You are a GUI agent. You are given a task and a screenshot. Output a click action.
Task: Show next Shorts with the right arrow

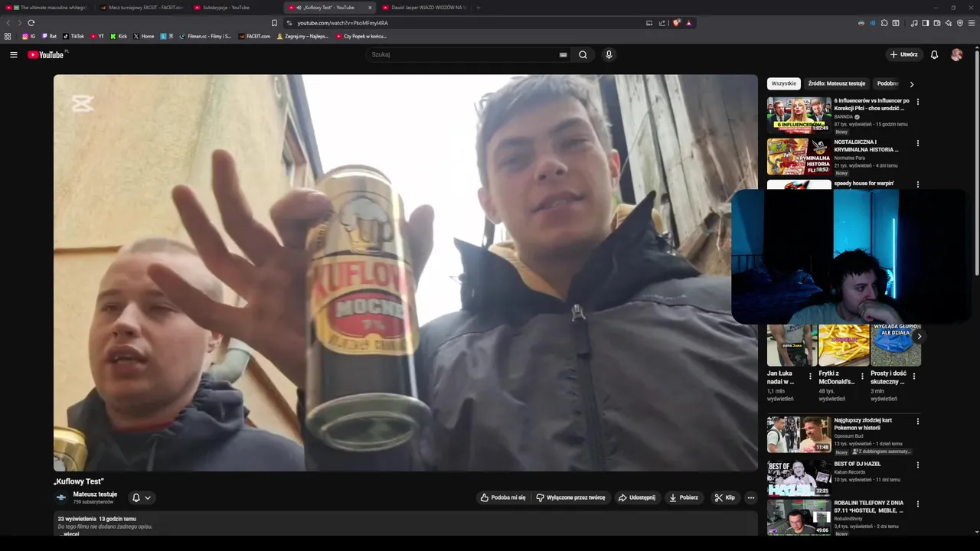coord(919,336)
